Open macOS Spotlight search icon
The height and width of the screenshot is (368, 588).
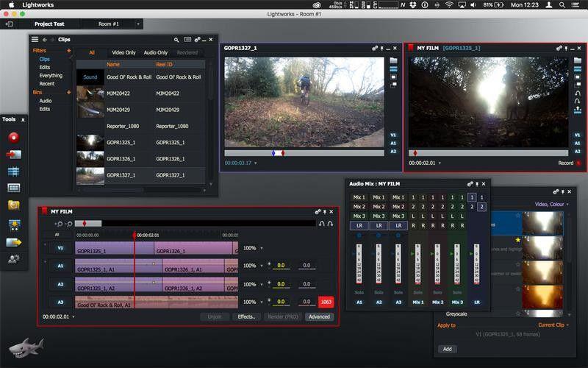pyautogui.click(x=562, y=5)
